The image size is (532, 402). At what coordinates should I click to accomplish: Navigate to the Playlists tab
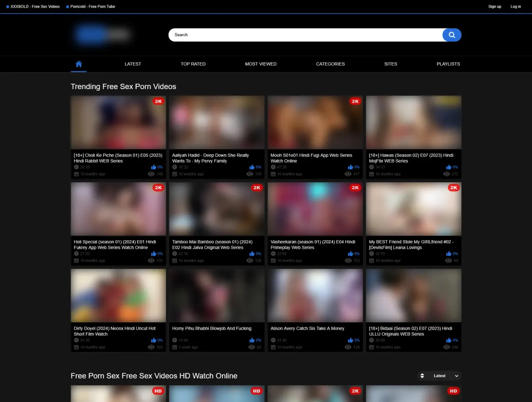[x=448, y=64]
